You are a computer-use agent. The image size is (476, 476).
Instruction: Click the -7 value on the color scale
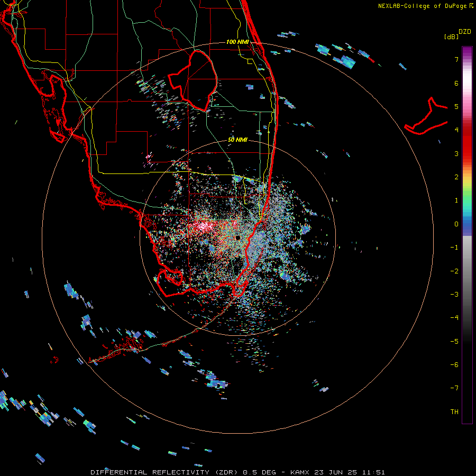coord(454,388)
